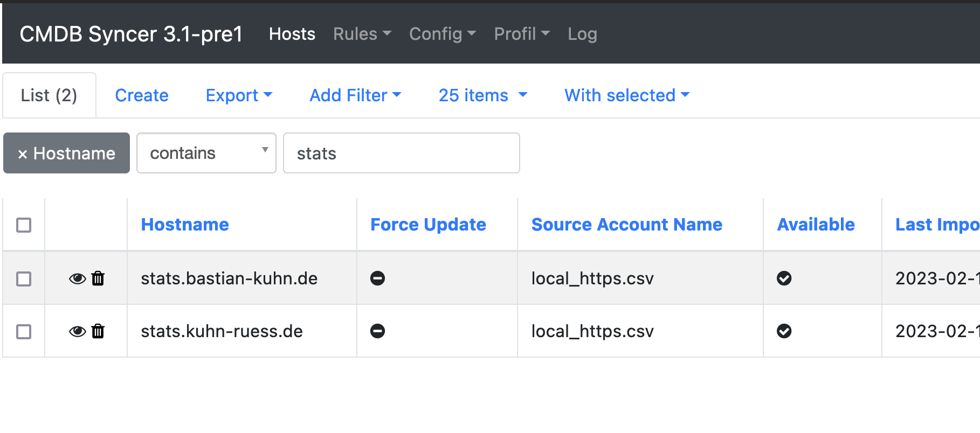Click Available checkmark for stats.kuhn-ruess.de
The height and width of the screenshot is (433, 980).
[784, 331]
